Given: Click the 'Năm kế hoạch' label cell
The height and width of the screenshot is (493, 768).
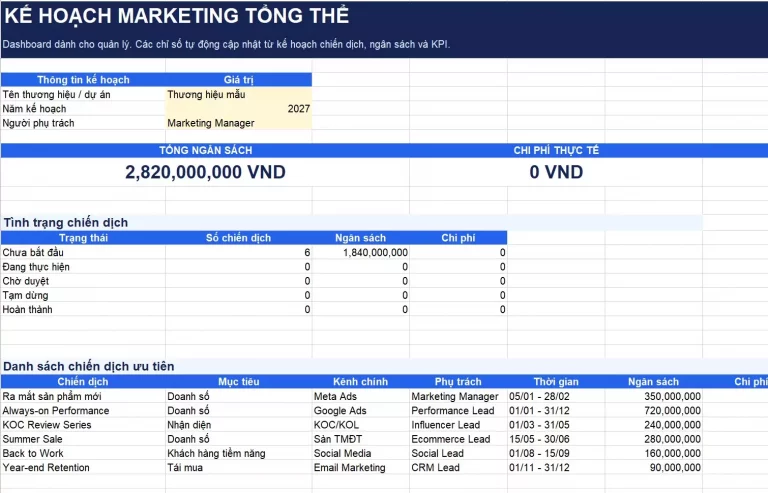Looking at the screenshot, I should (x=83, y=109).
